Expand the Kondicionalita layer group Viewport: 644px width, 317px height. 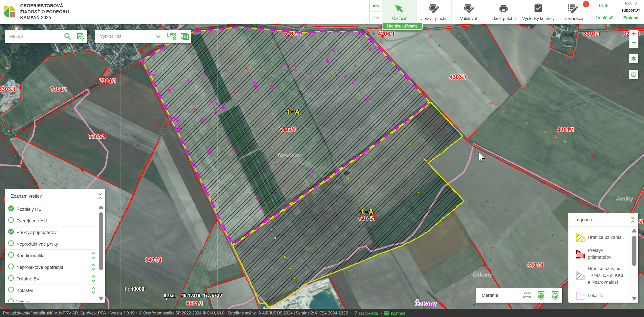93,255
